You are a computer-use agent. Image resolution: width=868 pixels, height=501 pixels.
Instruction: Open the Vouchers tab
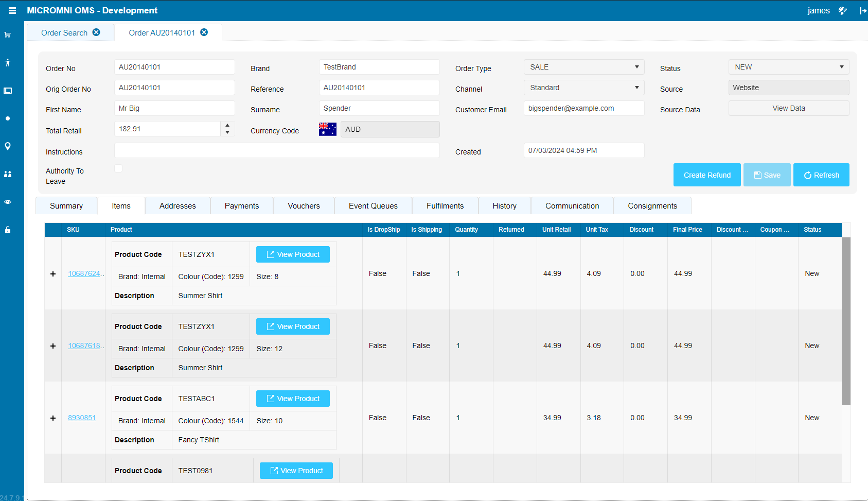304,206
